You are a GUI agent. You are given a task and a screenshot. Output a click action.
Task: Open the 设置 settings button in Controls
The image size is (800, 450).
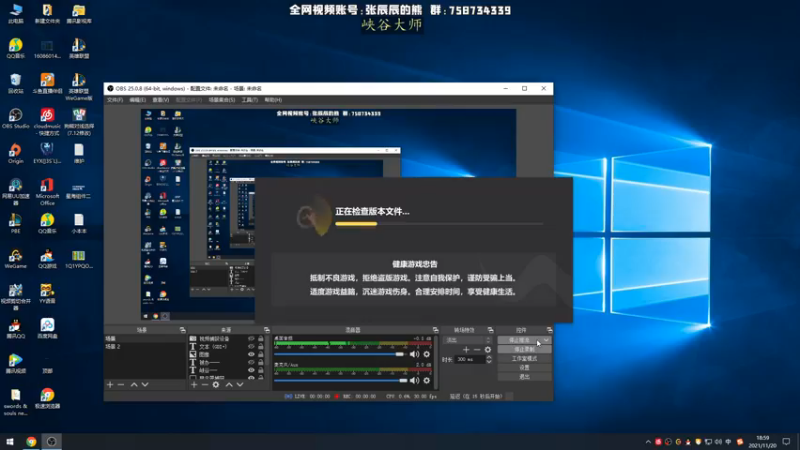tap(524, 367)
